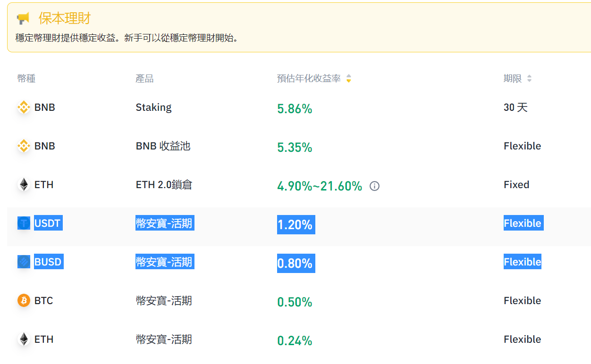Click the 幣種 column header
591x364 pixels.
[26, 79]
